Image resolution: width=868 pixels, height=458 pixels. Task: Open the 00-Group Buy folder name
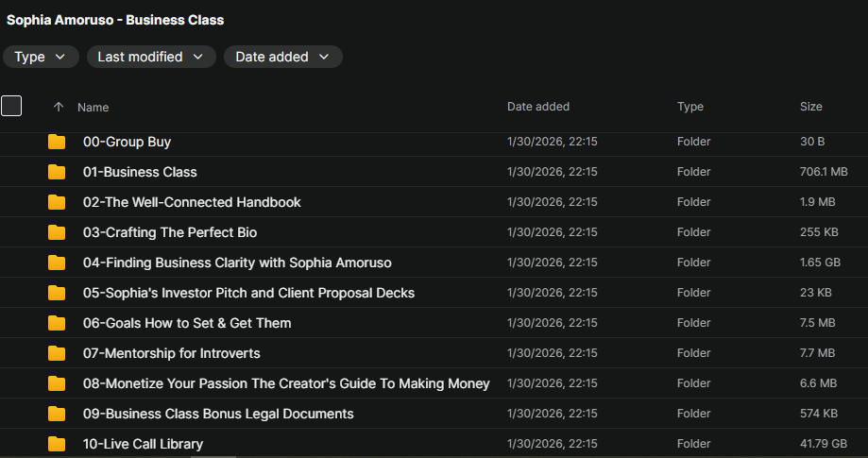pyautogui.click(x=127, y=142)
